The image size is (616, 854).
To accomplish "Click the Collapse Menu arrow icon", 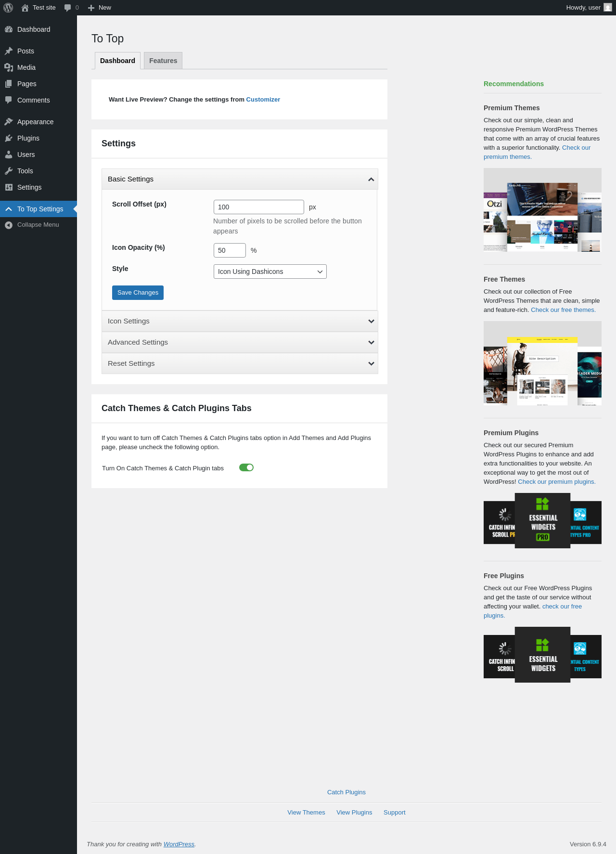I will (9, 225).
